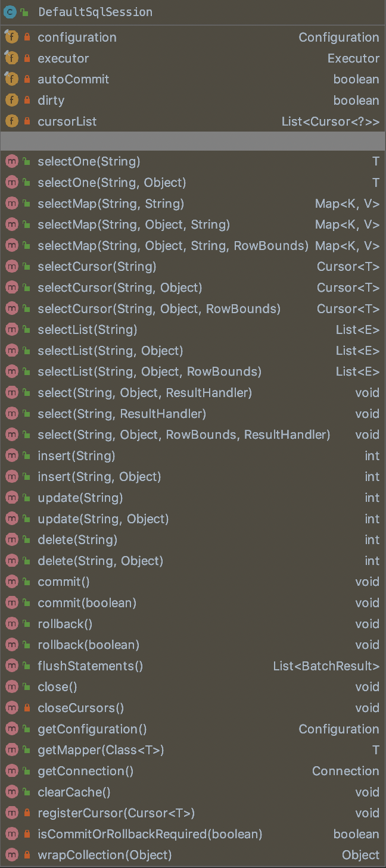Click the public visibility icon beside getMapper
The width and height of the screenshot is (386, 868).
tap(27, 750)
